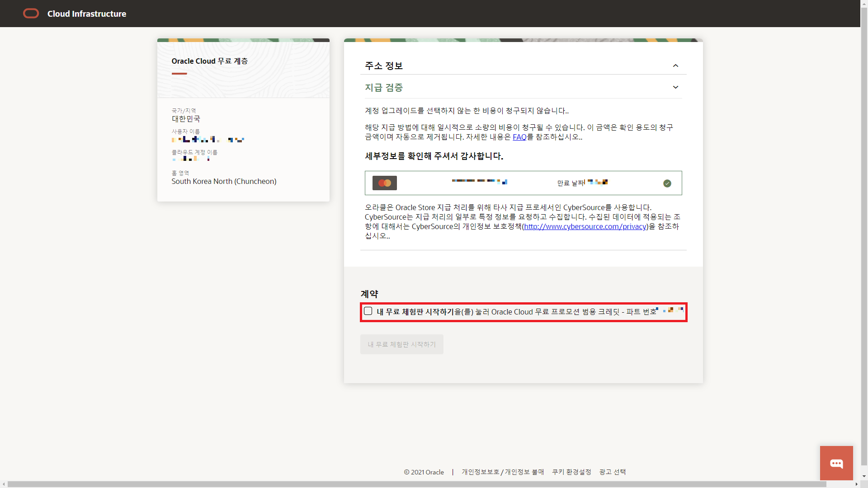
Task: Expand the 지급 검증 section chevron
Action: point(675,87)
